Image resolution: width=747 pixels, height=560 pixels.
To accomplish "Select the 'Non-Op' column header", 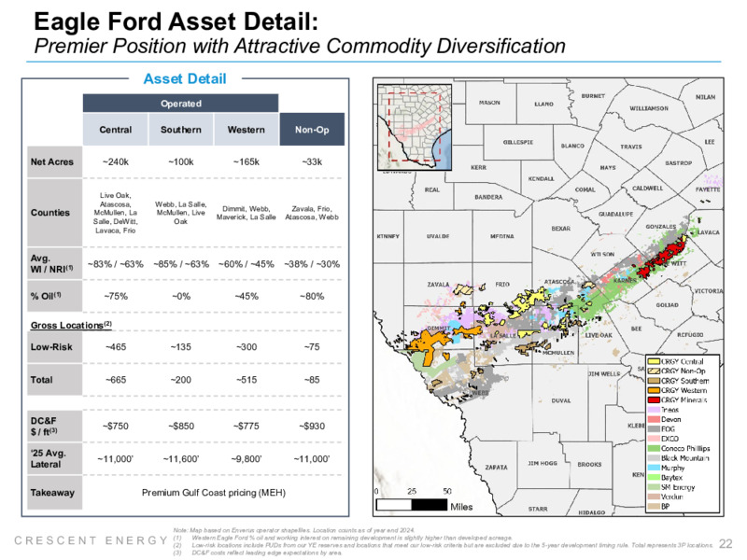I will coord(312,130).
